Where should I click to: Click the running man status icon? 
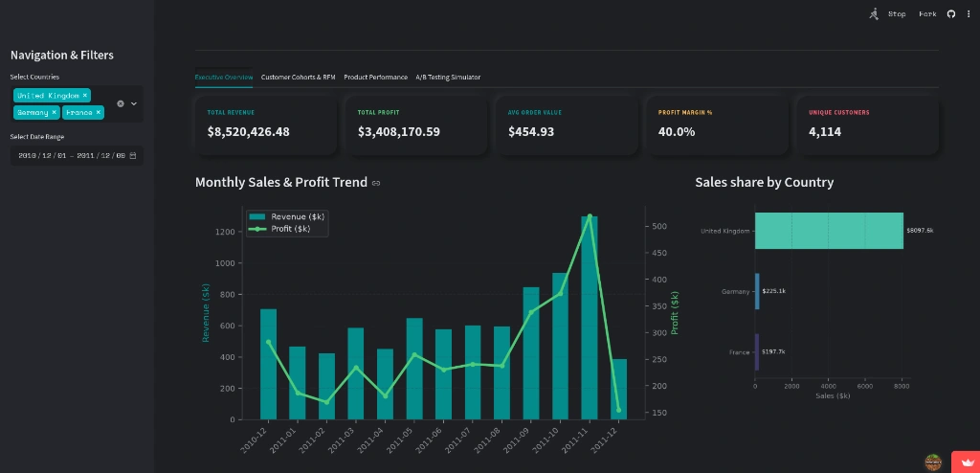[x=874, y=13]
